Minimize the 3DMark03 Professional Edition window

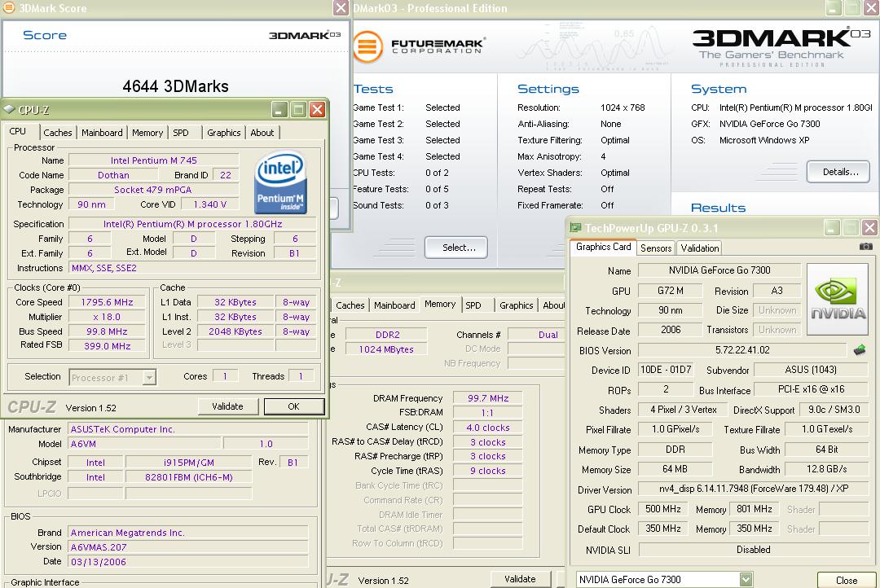834,8
